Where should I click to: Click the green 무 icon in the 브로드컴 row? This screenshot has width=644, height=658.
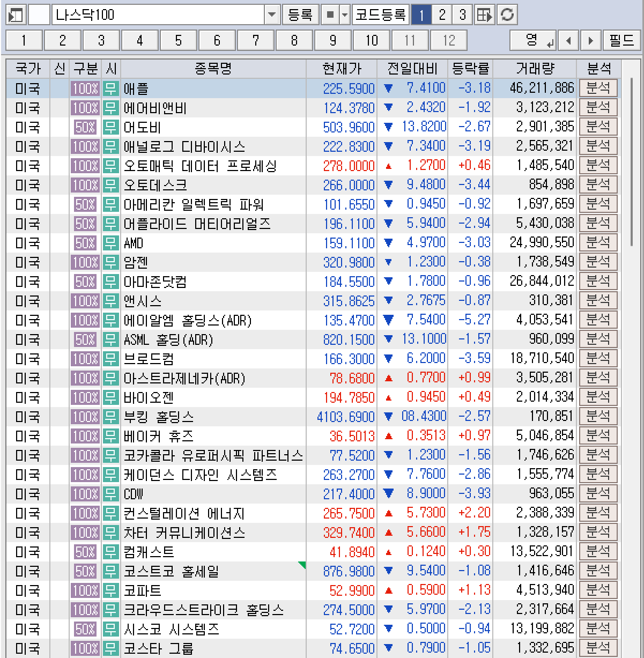click(x=110, y=359)
